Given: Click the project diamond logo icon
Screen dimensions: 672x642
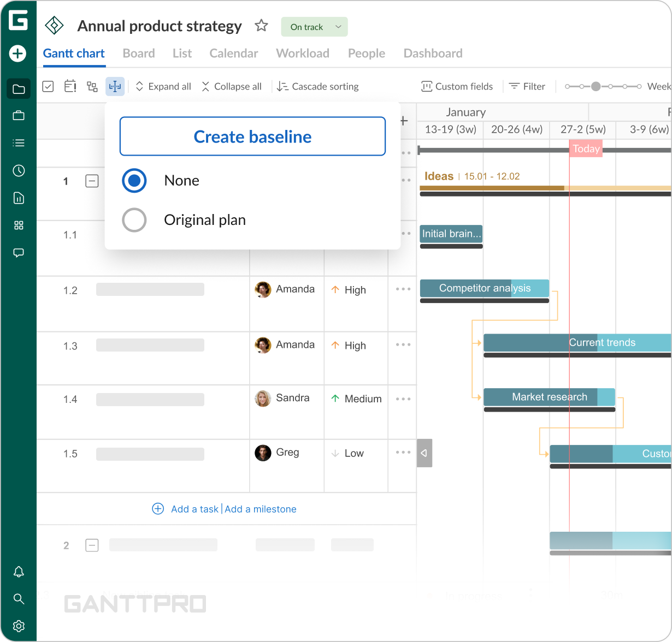Looking at the screenshot, I should coord(54,26).
